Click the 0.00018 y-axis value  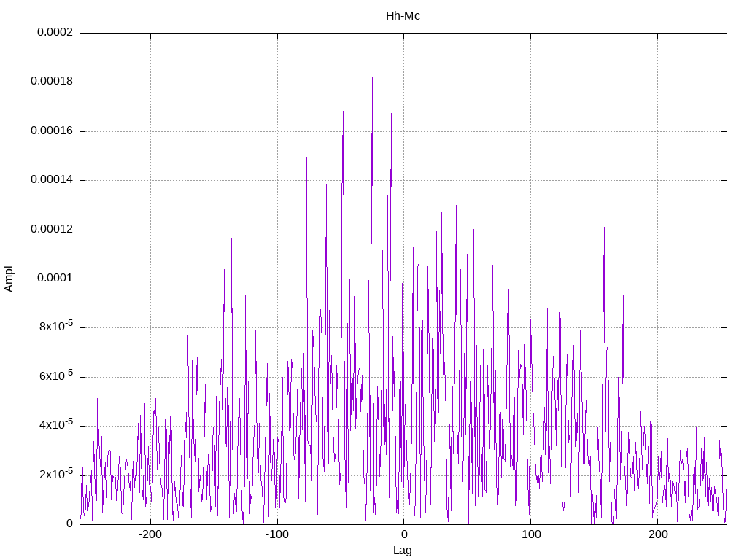[x=52, y=82]
